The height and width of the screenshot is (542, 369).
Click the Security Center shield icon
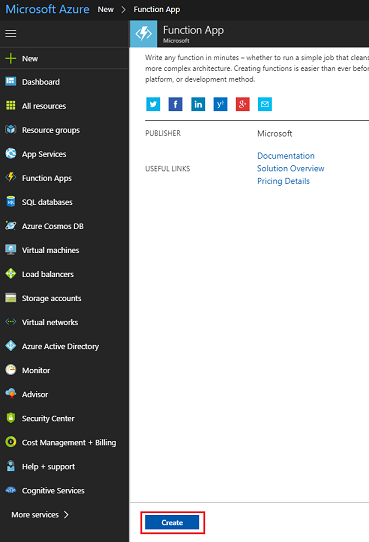pos(11,418)
